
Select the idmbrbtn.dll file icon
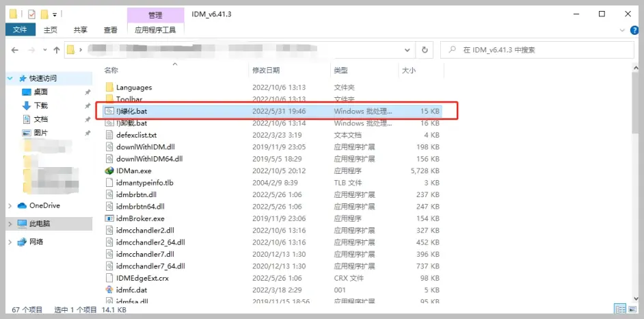109,194
